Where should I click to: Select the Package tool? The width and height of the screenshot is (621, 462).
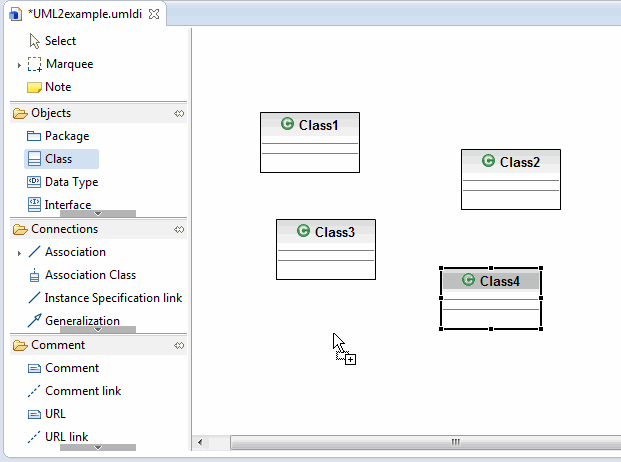click(x=66, y=136)
